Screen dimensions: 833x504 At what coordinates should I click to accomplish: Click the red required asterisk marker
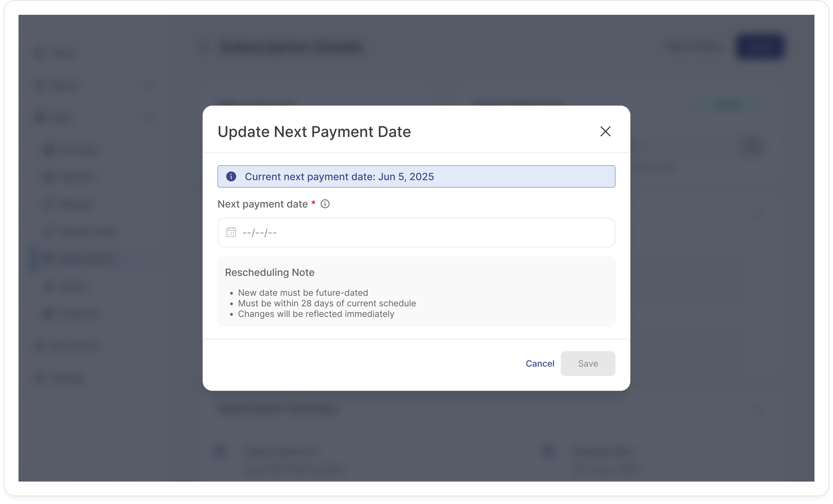point(313,203)
